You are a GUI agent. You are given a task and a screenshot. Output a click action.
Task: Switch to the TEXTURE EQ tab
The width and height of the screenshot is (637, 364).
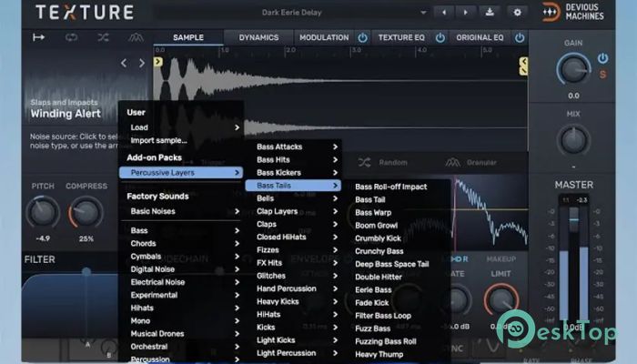(x=401, y=37)
